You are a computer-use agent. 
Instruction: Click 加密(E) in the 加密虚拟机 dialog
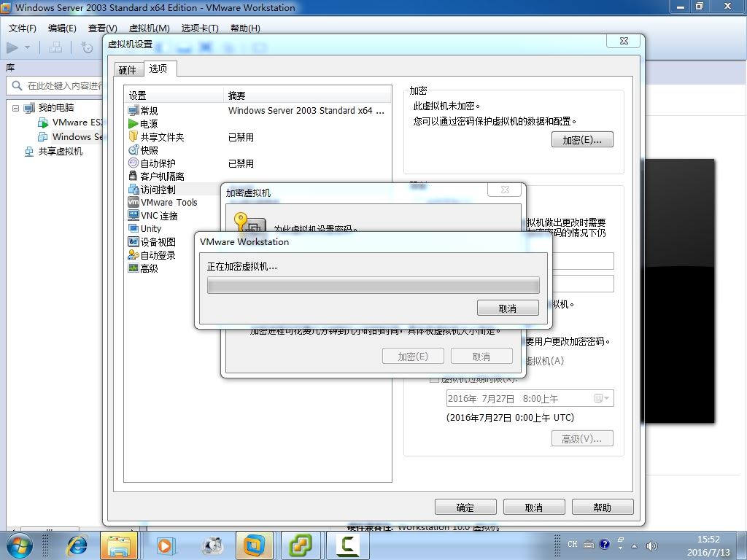pyautogui.click(x=413, y=356)
